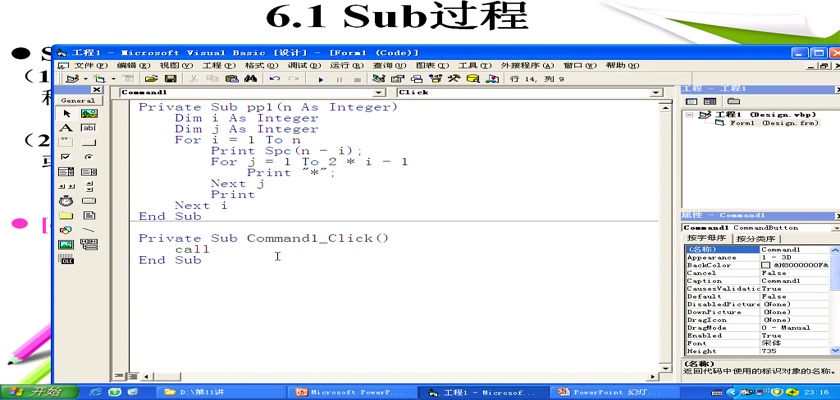The width and height of the screenshot is (840, 400).
Task: Open Add Project dropdown arrow
Action: click(x=85, y=79)
